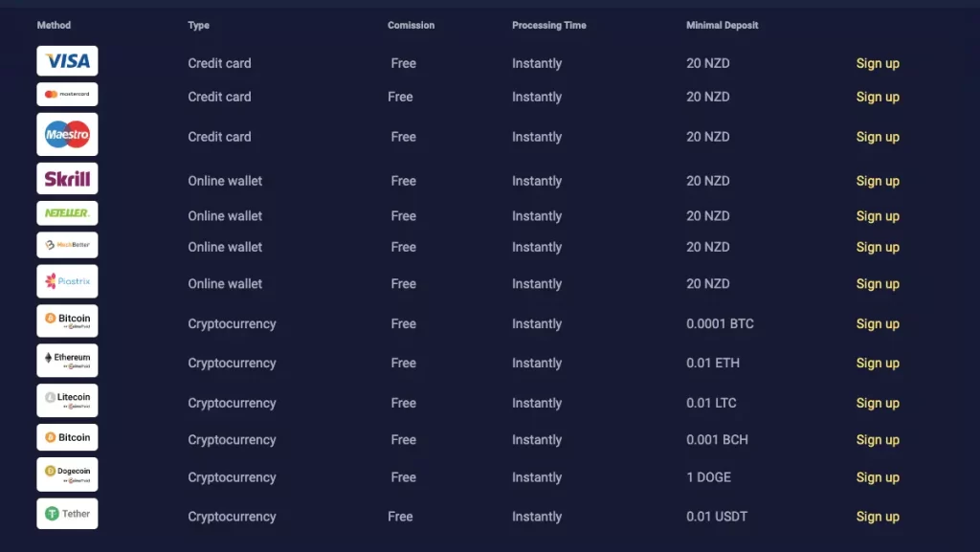Click Sign up in the Tether row
Image resolution: width=980 pixels, height=552 pixels.
pyautogui.click(x=878, y=517)
